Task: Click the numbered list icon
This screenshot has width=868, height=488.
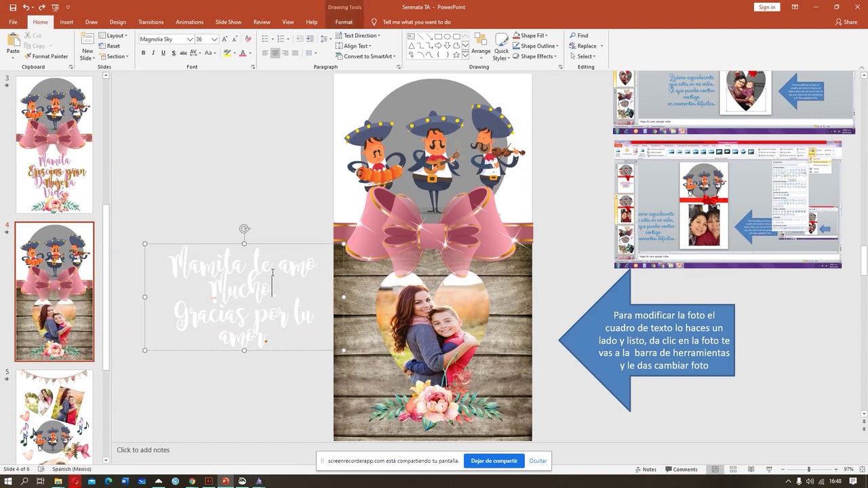Action: coord(281,39)
